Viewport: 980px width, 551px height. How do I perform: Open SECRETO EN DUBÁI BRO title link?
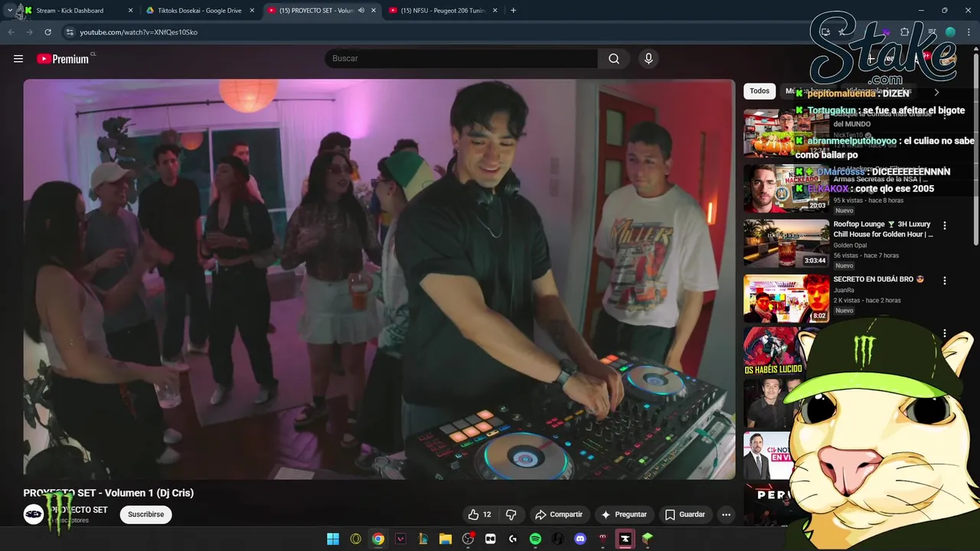(879, 279)
